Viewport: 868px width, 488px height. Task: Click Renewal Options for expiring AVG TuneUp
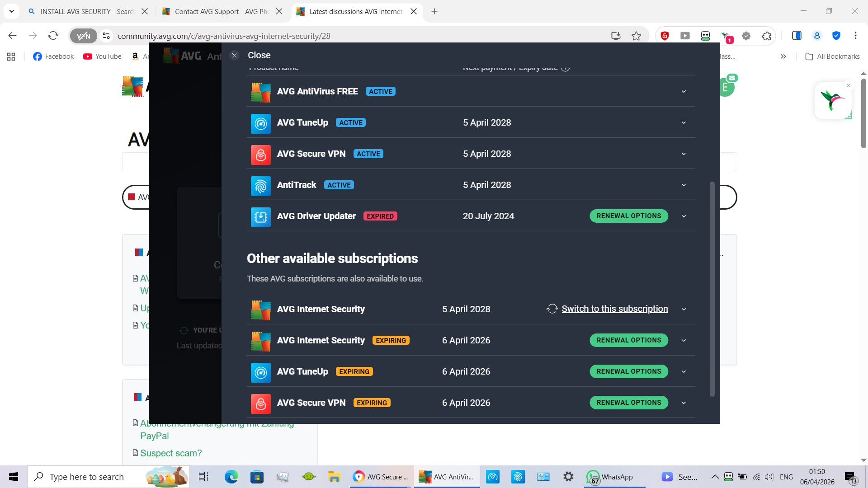coord(628,371)
